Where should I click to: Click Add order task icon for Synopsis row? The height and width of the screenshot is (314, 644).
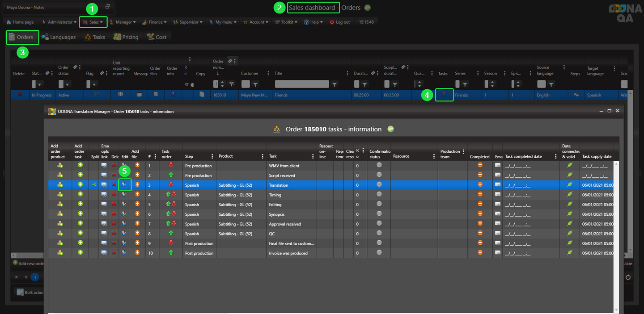click(x=80, y=214)
